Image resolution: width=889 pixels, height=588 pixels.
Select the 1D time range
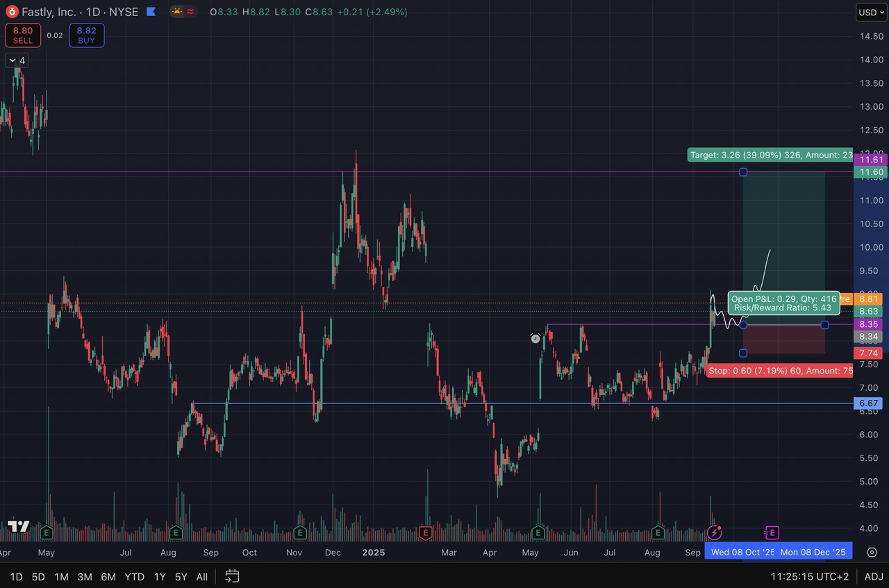coord(16,576)
